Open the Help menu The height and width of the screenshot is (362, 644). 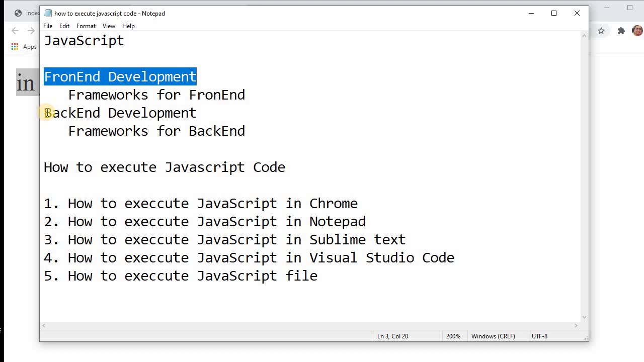point(128,26)
